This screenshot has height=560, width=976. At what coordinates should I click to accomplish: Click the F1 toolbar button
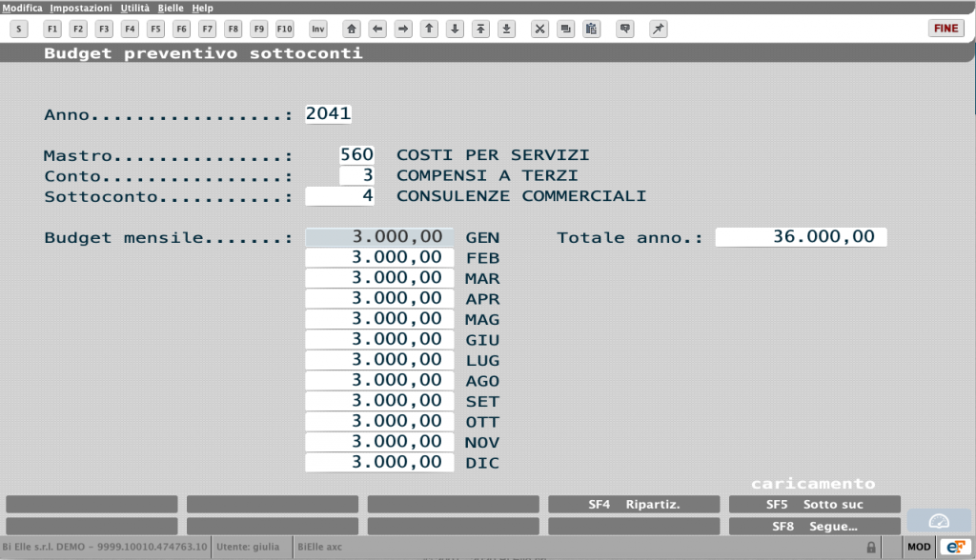pyautogui.click(x=52, y=29)
